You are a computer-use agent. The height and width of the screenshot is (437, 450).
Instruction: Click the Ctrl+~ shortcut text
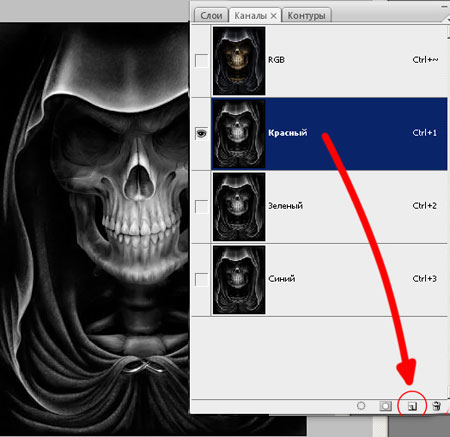tap(425, 60)
